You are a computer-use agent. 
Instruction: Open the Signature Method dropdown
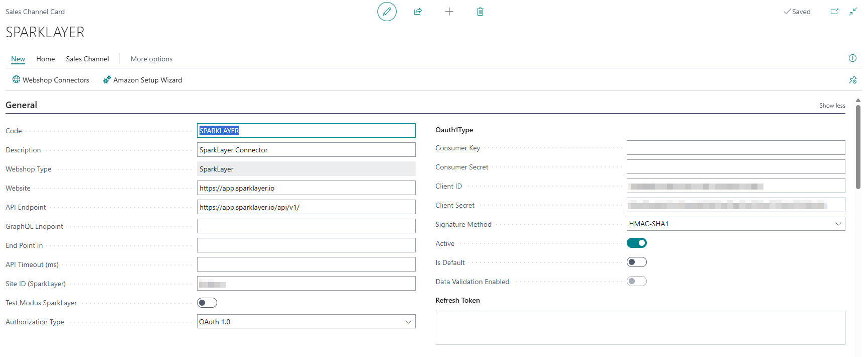pos(736,224)
